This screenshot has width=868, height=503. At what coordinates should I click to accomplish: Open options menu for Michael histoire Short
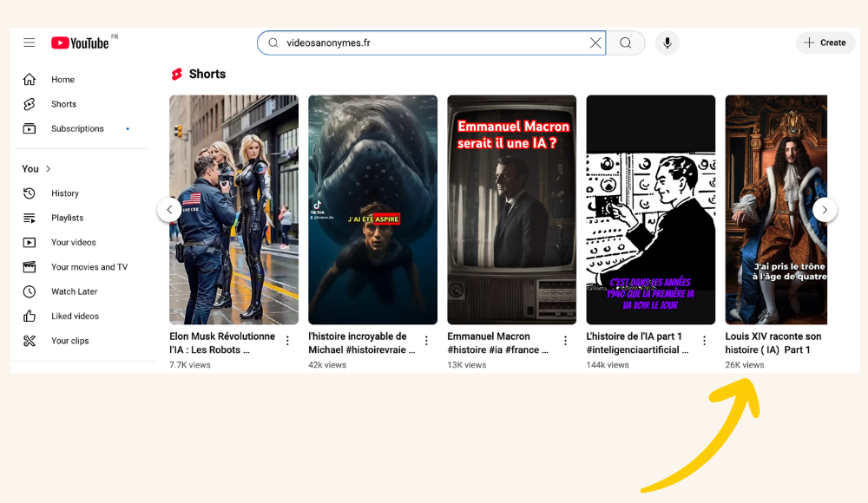click(426, 341)
